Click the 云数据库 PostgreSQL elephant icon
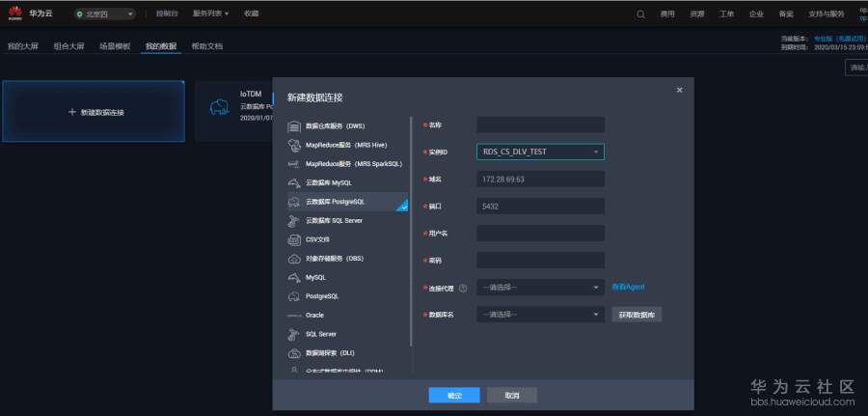 click(294, 202)
